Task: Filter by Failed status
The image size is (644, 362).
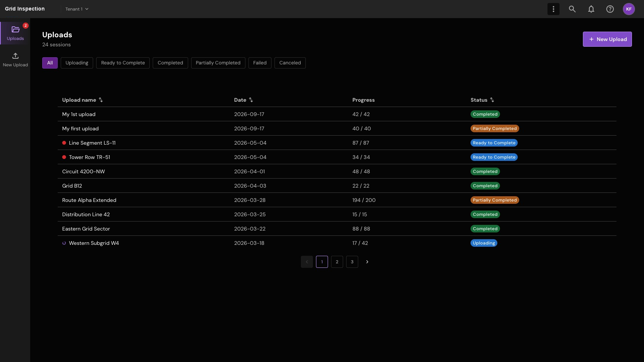Action: point(260,63)
